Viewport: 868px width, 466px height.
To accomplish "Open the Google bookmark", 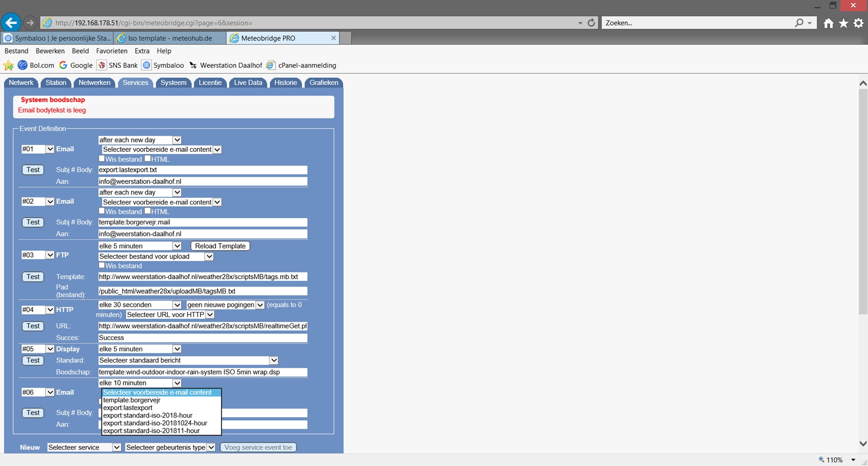I will coord(76,65).
